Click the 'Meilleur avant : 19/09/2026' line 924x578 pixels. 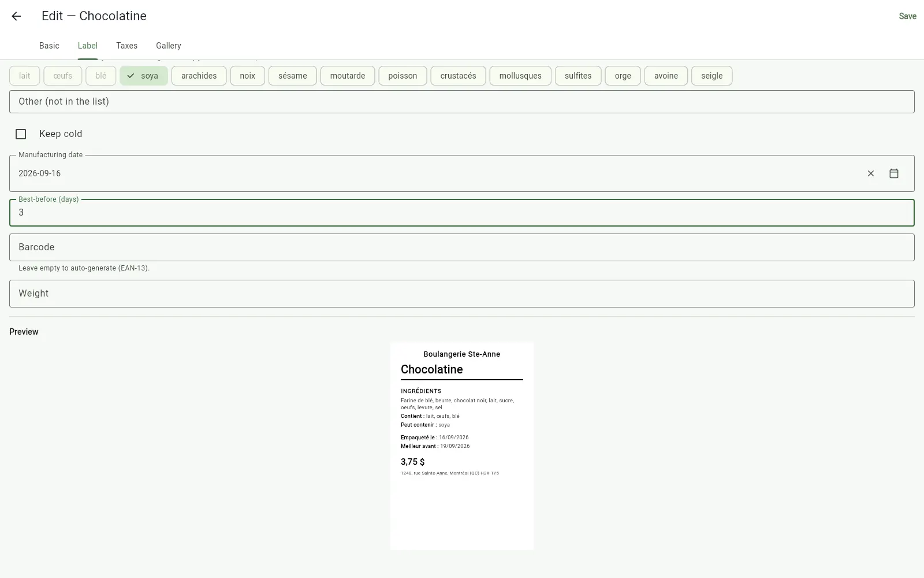435,446
